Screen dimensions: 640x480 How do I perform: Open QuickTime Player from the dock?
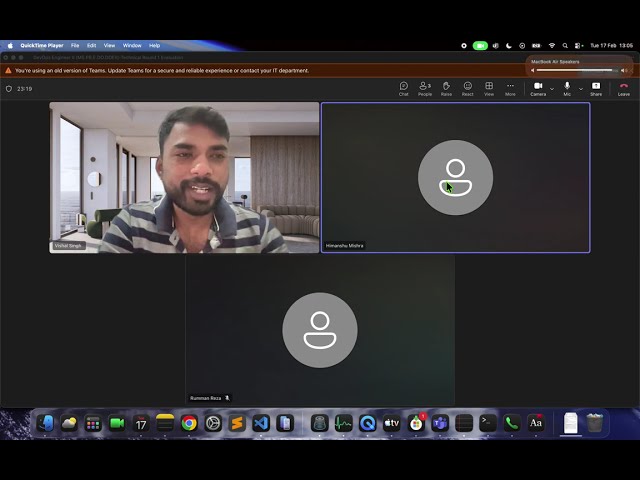[x=367, y=423]
